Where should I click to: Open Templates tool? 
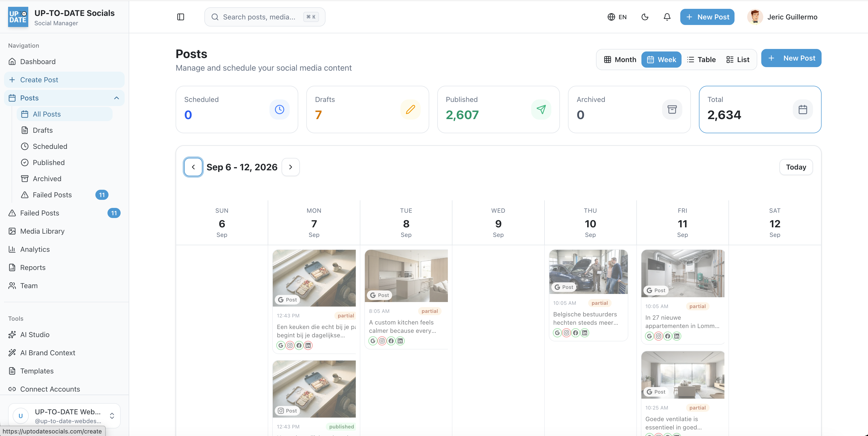(64, 371)
